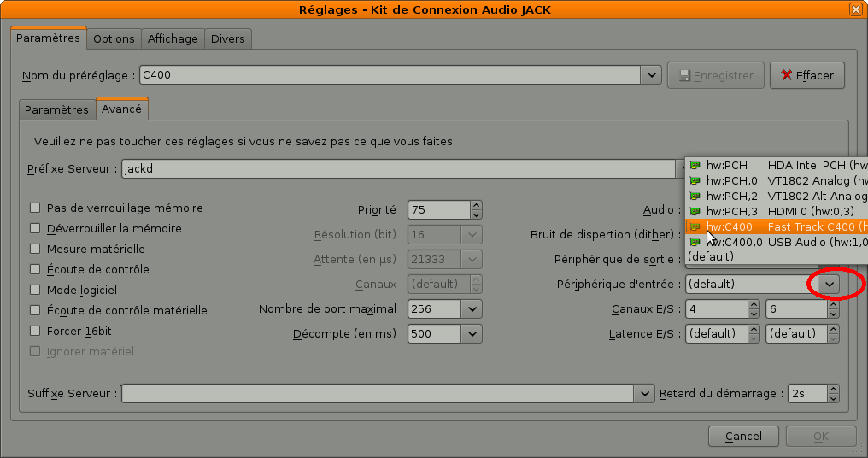Viewport: 868px width, 458px height.
Task: Choose hw:PCH,0 VT1802 Analog device
Action: tap(777, 180)
